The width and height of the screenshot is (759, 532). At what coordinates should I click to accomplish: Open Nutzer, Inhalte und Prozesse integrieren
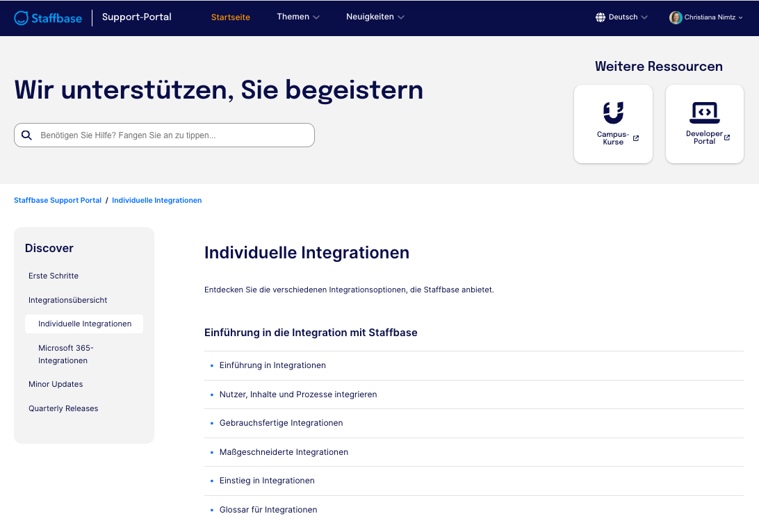[x=298, y=394]
